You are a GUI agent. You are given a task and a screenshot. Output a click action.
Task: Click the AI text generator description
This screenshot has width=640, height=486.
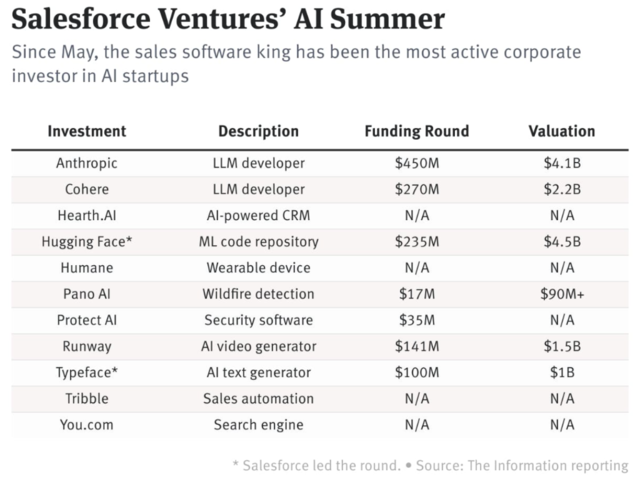click(258, 372)
